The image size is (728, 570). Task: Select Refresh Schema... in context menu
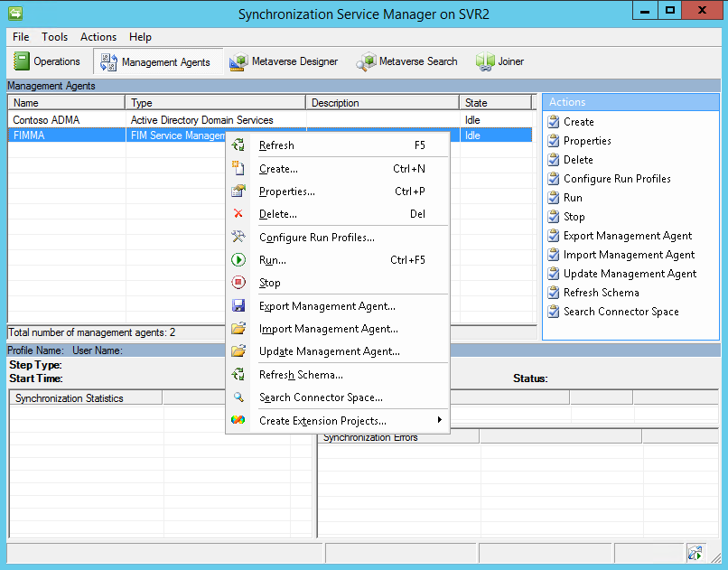tap(338, 375)
